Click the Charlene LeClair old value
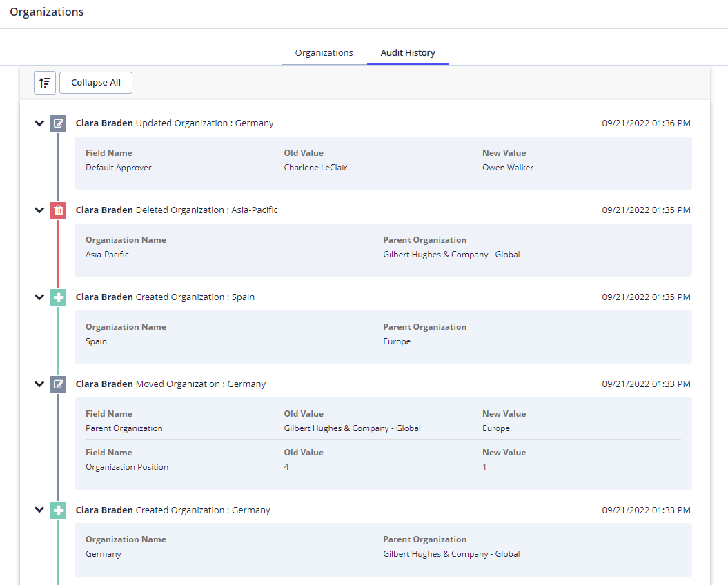The width and height of the screenshot is (728, 585). [316, 168]
